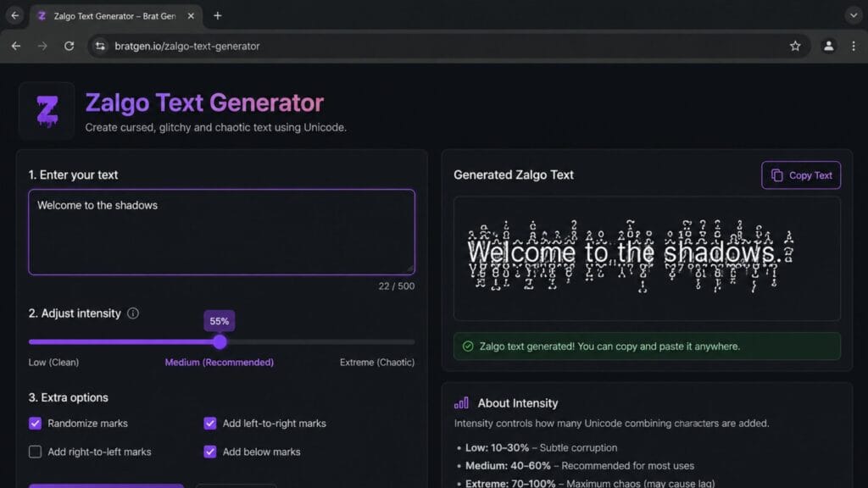868x488 pixels.
Task: Click the intensity info icon
Action: pyautogui.click(x=133, y=313)
